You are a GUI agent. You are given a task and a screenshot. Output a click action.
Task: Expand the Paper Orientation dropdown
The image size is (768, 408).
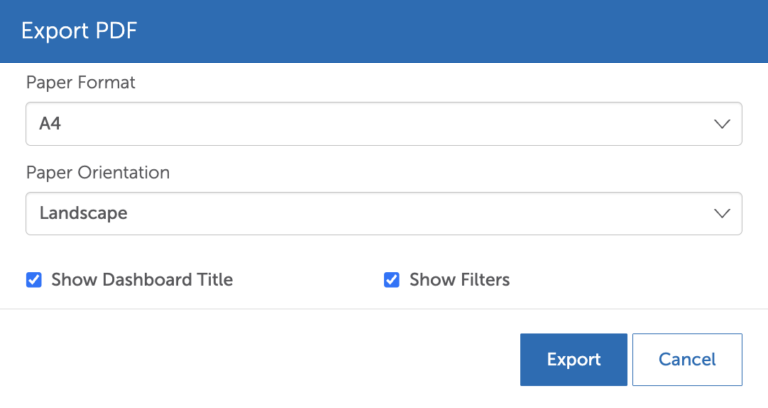(383, 213)
